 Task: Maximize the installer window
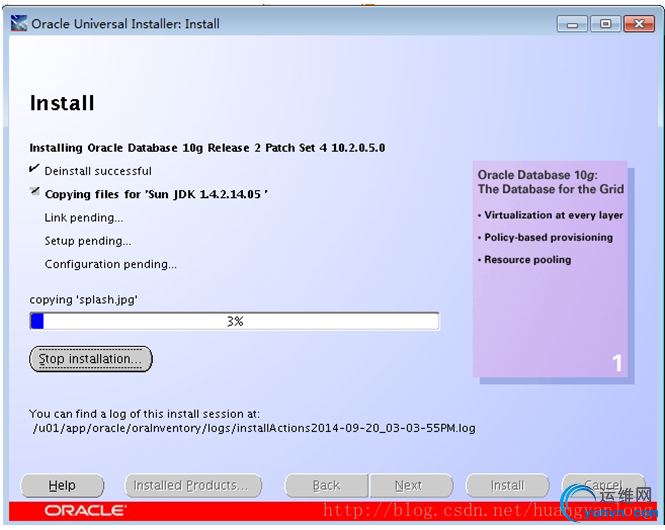click(606, 24)
